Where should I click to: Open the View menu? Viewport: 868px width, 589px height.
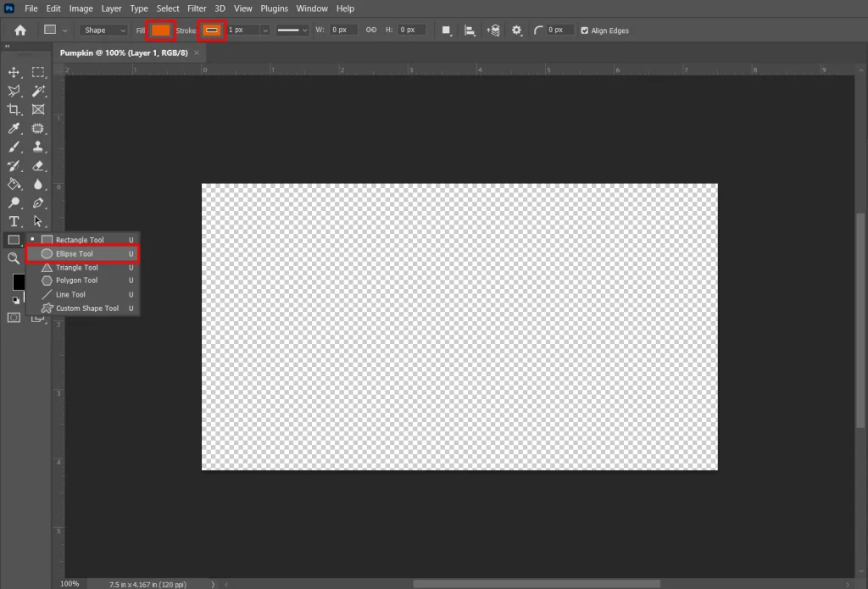pyautogui.click(x=243, y=8)
